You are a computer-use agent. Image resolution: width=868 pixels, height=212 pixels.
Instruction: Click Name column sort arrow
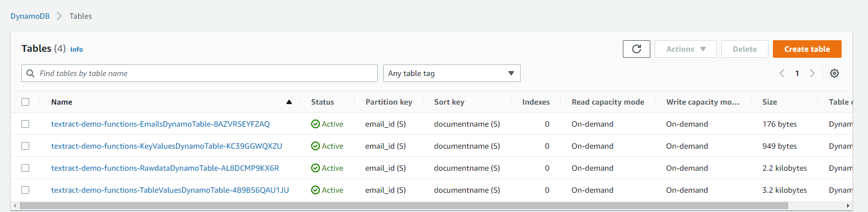tap(289, 102)
